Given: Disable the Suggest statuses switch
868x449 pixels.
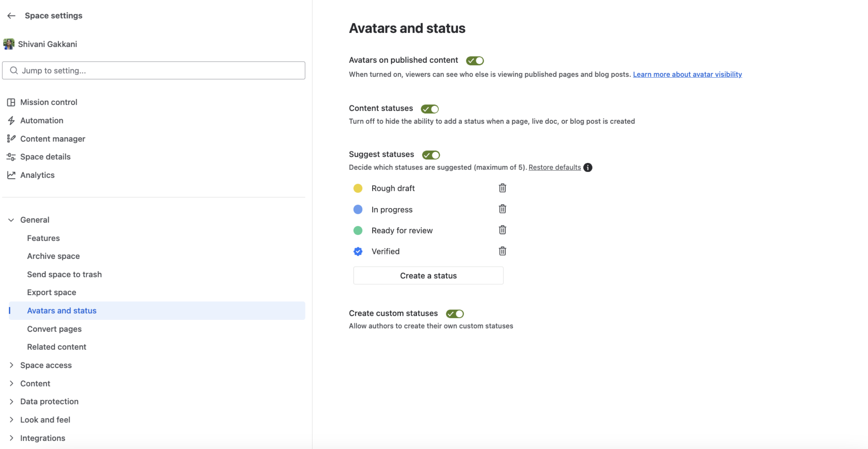Looking at the screenshot, I should pyautogui.click(x=431, y=155).
